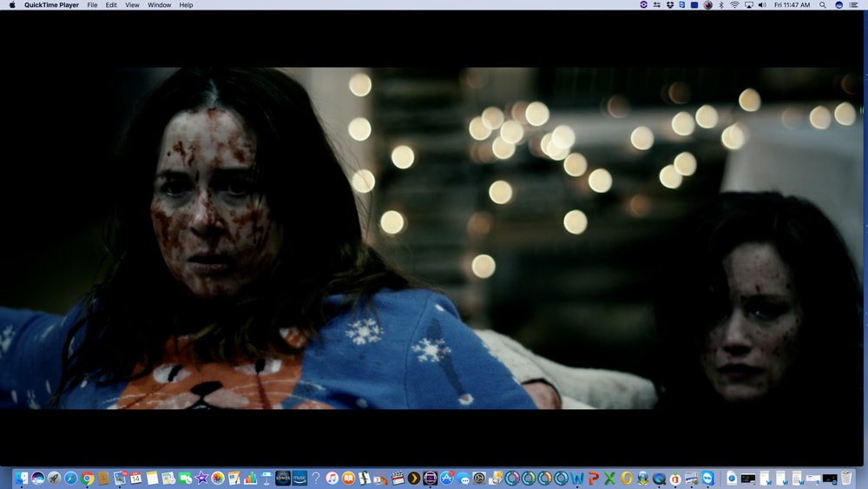
Task: Open FaceTime from the Dock
Action: [x=185, y=478]
